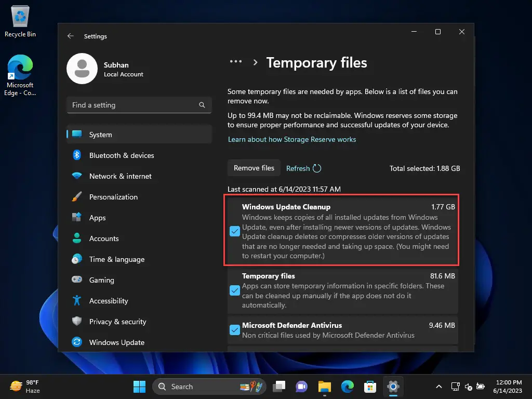Uncheck the Windows Update Cleanup checkbox

point(235,231)
